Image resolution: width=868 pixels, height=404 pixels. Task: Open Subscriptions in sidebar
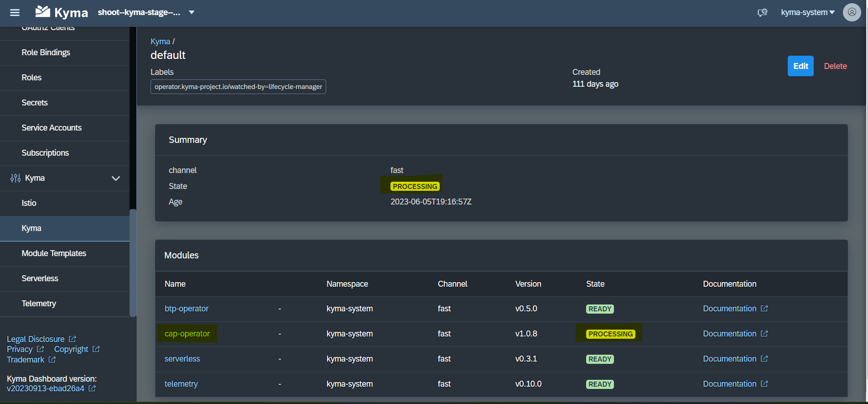(x=65, y=153)
